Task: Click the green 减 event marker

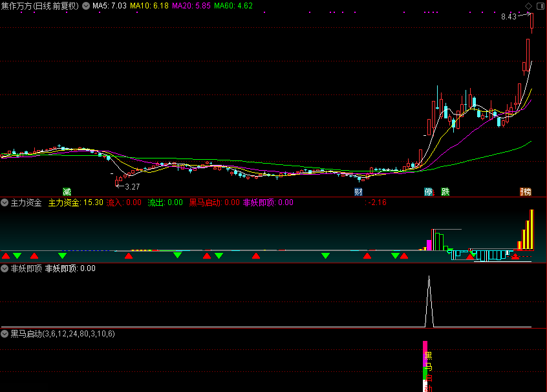Action: [67, 191]
